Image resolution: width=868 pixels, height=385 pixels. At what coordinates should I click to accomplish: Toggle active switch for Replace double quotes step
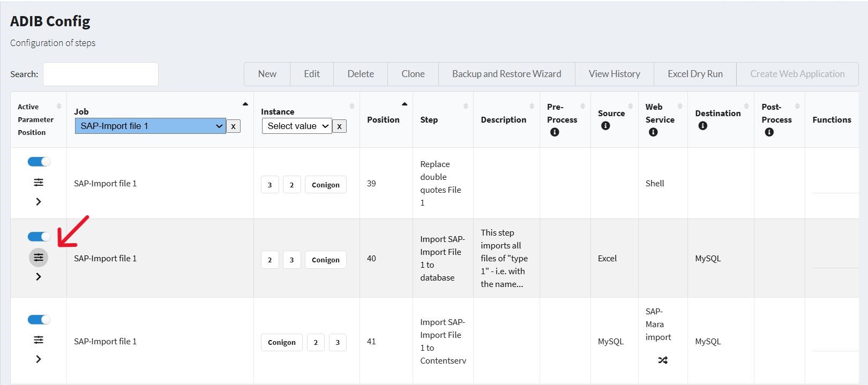click(x=39, y=162)
